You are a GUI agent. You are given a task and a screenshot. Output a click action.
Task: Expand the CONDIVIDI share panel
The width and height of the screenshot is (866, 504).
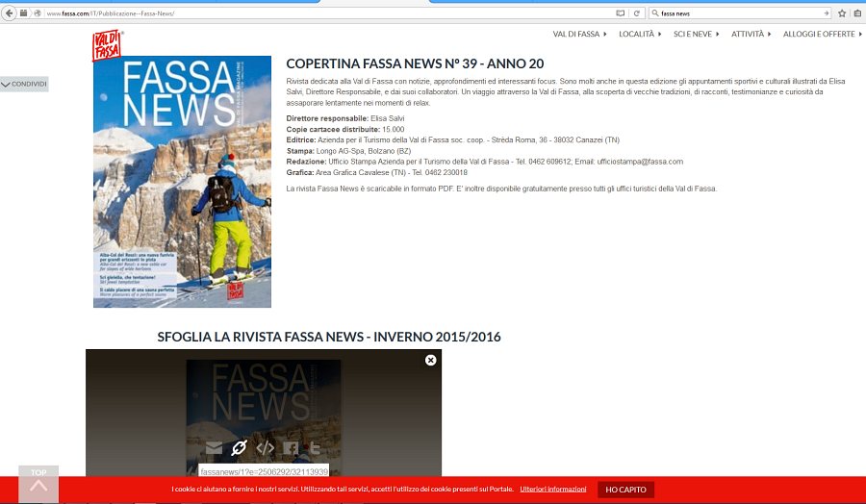pos(24,84)
